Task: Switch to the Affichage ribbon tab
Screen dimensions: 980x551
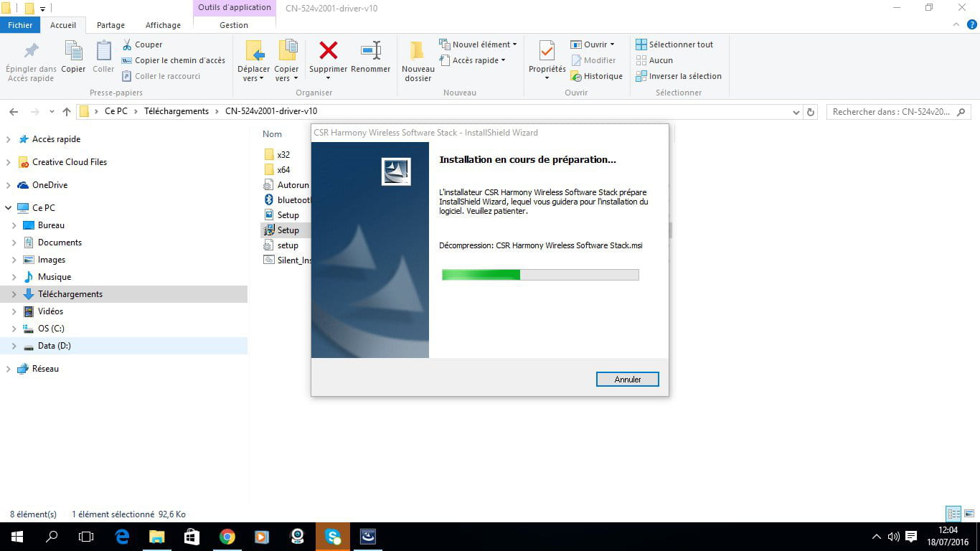Action: pos(163,25)
